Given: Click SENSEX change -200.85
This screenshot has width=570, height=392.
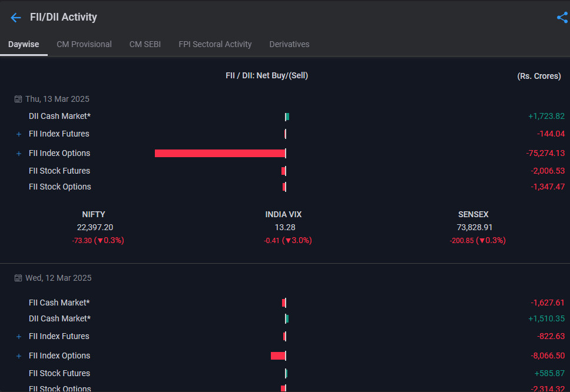Looking at the screenshot, I should 462,241.
